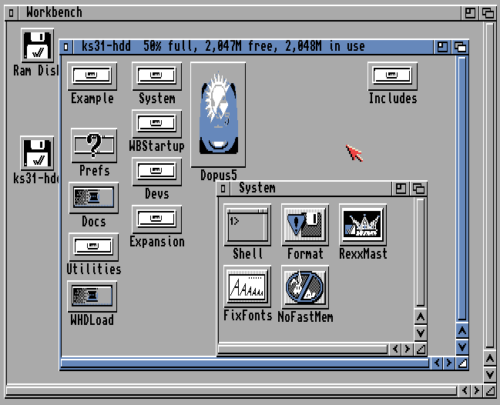Select the WHDLoad drawer icon
Image resolution: width=500 pixels, height=405 pixels.
(92, 296)
